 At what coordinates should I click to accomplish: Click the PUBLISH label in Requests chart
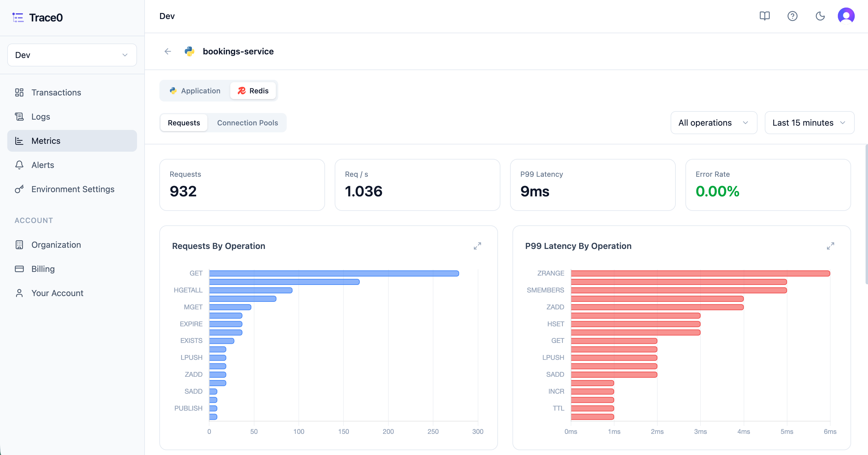[x=188, y=408]
